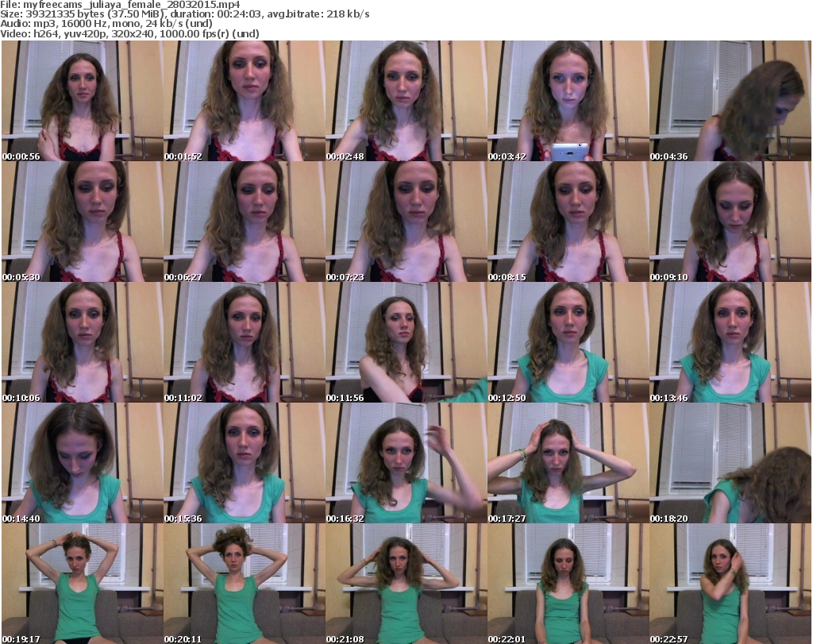Choose the frame labeled 00:15:36
The width and height of the screenshot is (813, 644).
[x=245, y=464]
